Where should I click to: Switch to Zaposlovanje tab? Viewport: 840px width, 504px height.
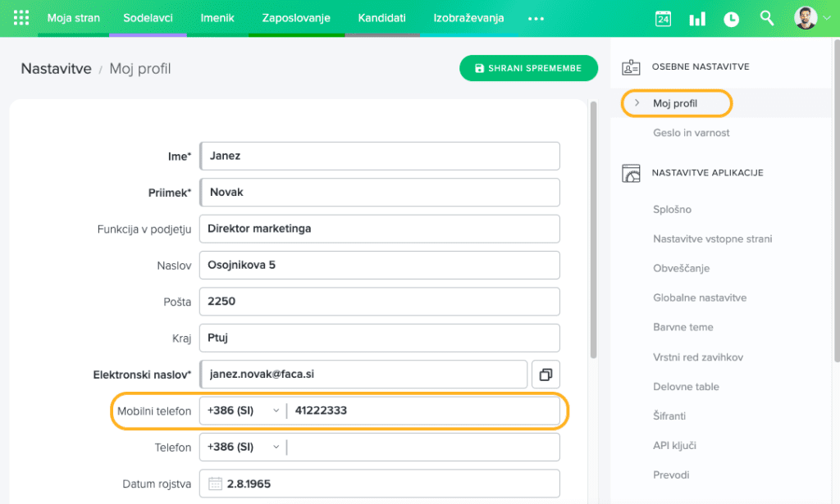tap(295, 18)
